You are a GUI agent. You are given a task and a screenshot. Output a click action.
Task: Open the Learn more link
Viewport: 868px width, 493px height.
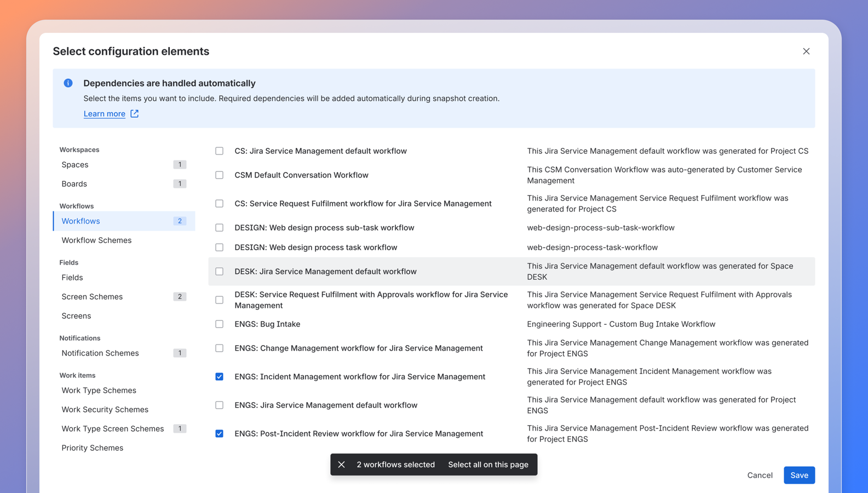coord(105,114)
